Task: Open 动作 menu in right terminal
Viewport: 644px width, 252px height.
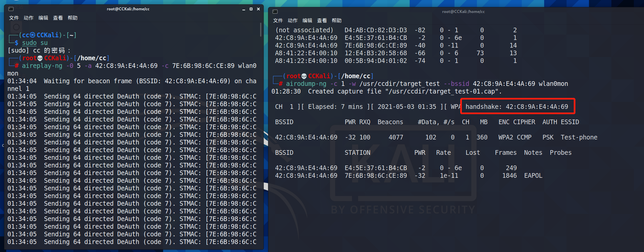Action: (293, 21)
